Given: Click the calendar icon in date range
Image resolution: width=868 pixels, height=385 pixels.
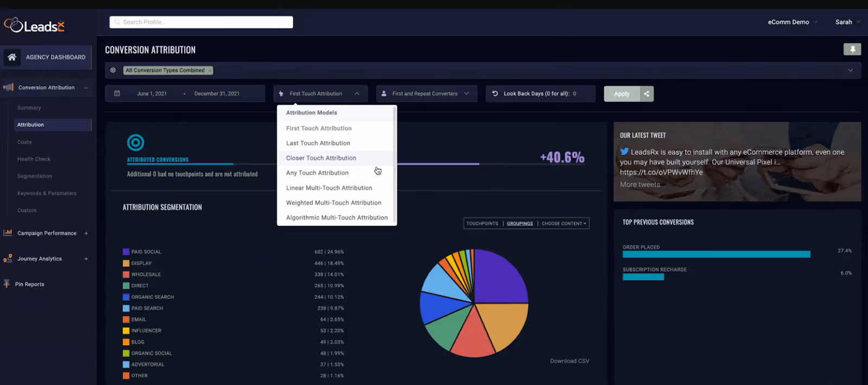Looking at the screenshot, I should click(117, 93).
